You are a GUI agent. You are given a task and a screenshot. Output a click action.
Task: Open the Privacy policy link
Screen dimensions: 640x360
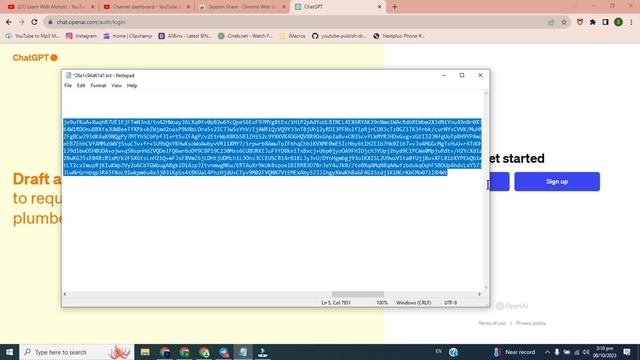531,323
